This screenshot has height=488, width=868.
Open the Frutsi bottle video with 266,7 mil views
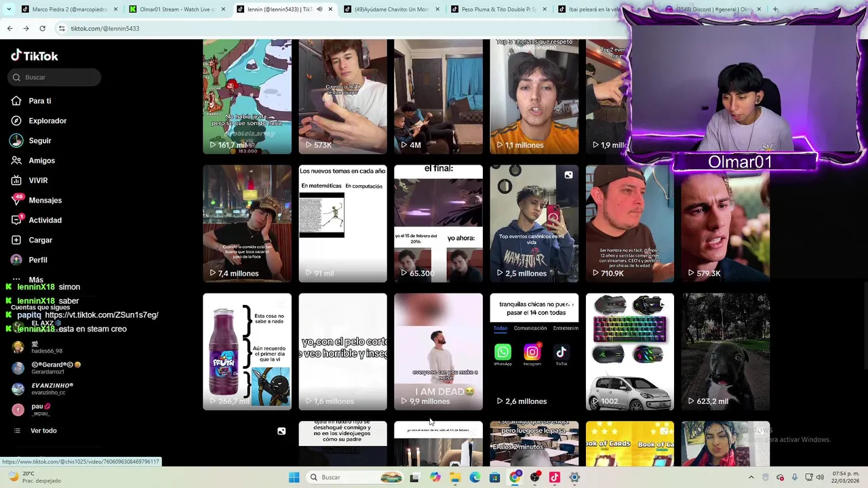(x=248, y=352)
